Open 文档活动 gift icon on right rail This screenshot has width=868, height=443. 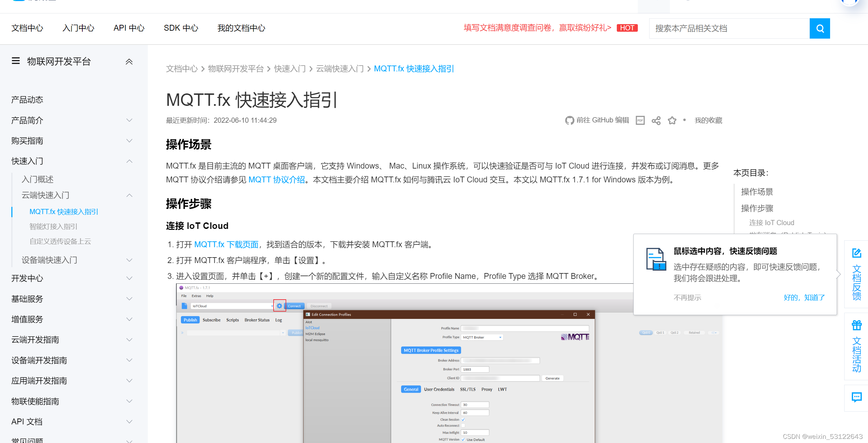pos(857,325)
